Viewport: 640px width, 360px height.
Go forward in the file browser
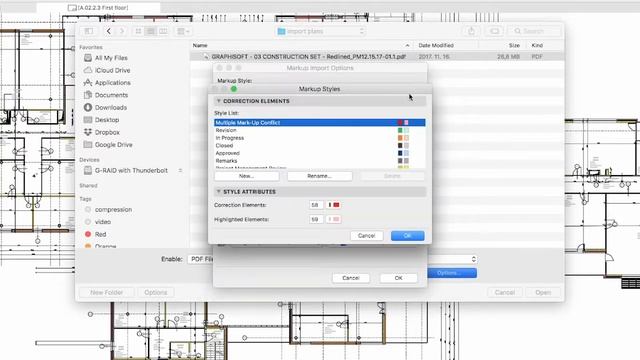tap(122, 31)
